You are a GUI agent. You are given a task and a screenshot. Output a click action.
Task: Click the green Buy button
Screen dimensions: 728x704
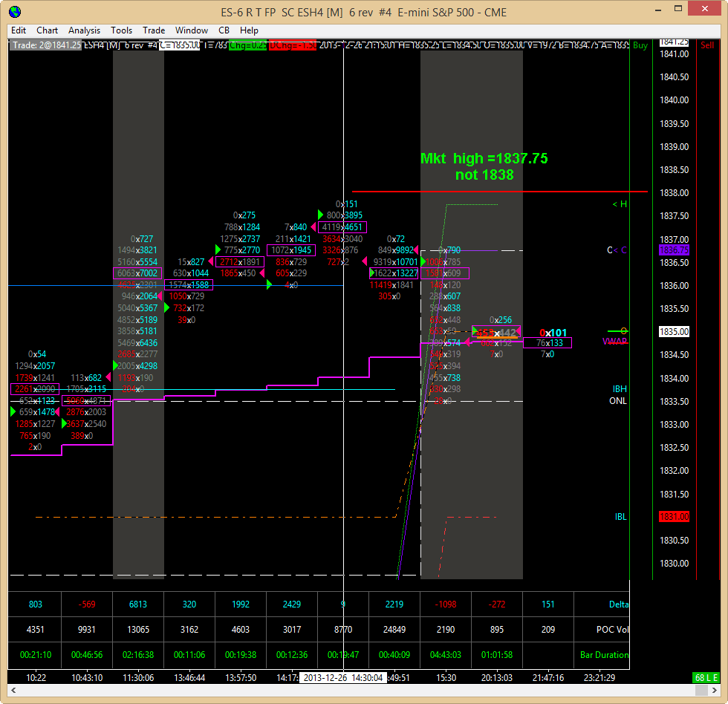pos(640,45)
